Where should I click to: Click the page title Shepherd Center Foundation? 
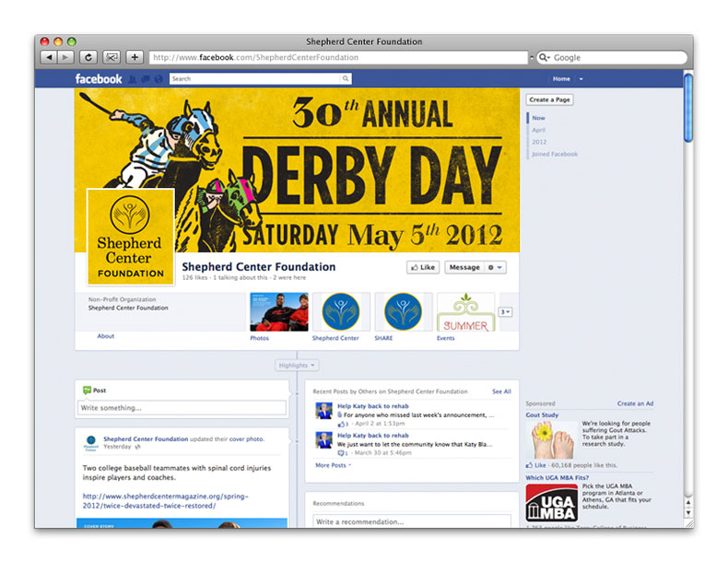(x=259, y=267)
